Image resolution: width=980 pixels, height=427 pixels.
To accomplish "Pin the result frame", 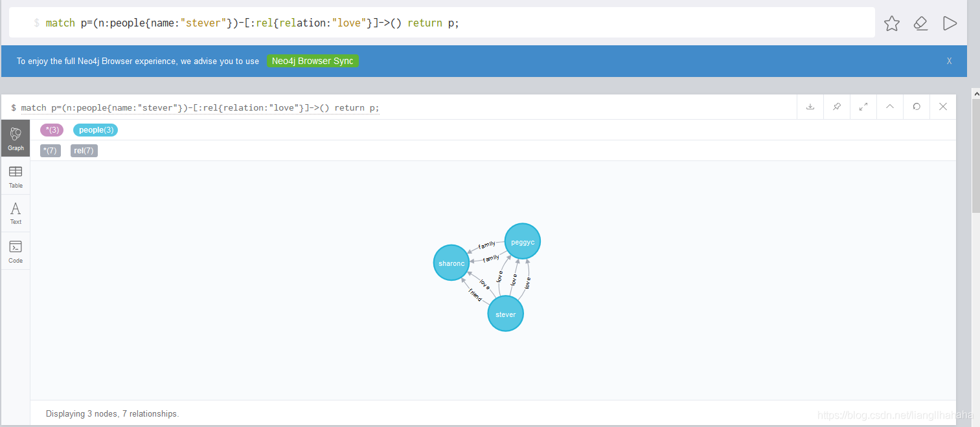I will pos(837,107).
